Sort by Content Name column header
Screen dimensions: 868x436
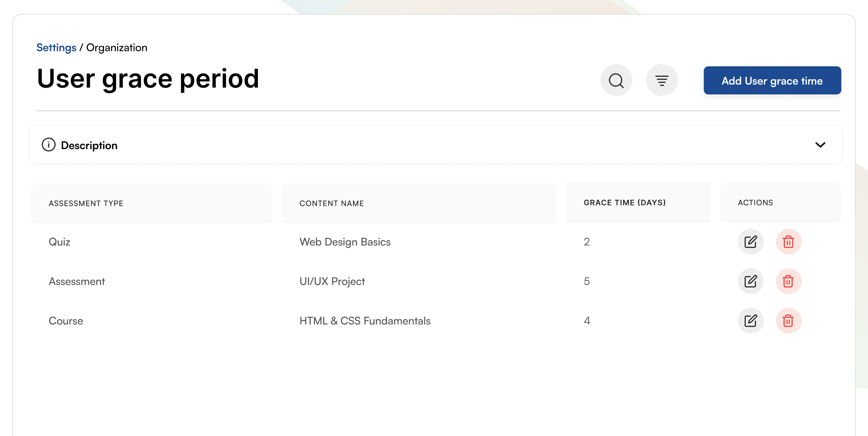pos(332,203)
